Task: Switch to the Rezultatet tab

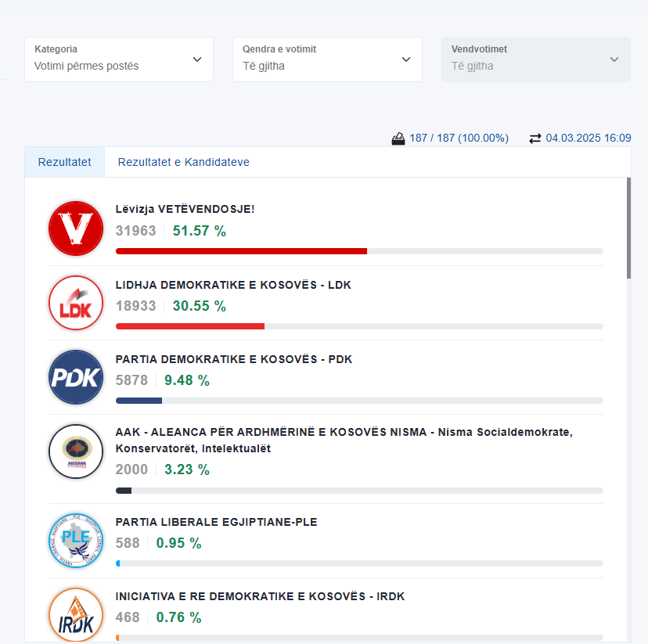Action: pyautogui.click(x=64, y=162)
